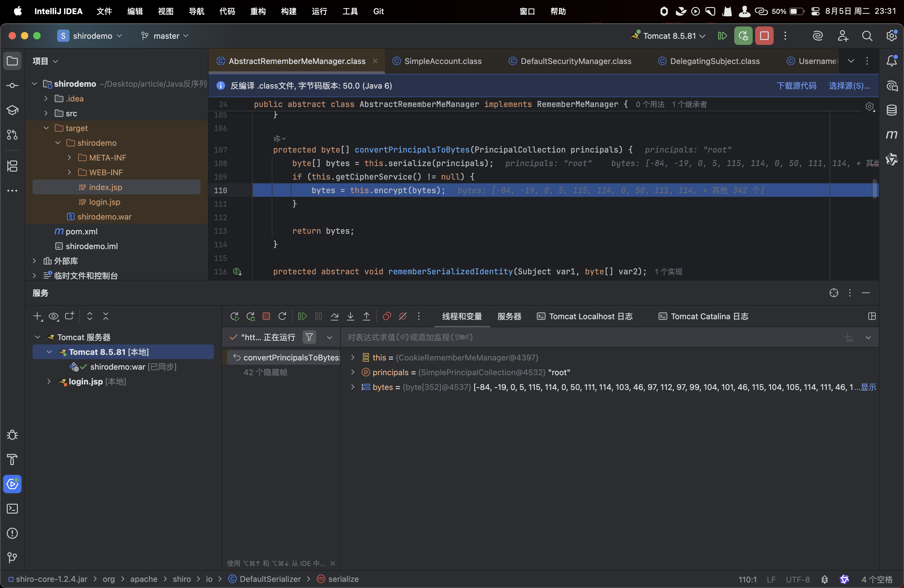Screen dimensions: 904x588
Task: Open the 重构 menu
Action: coord(258,11)
